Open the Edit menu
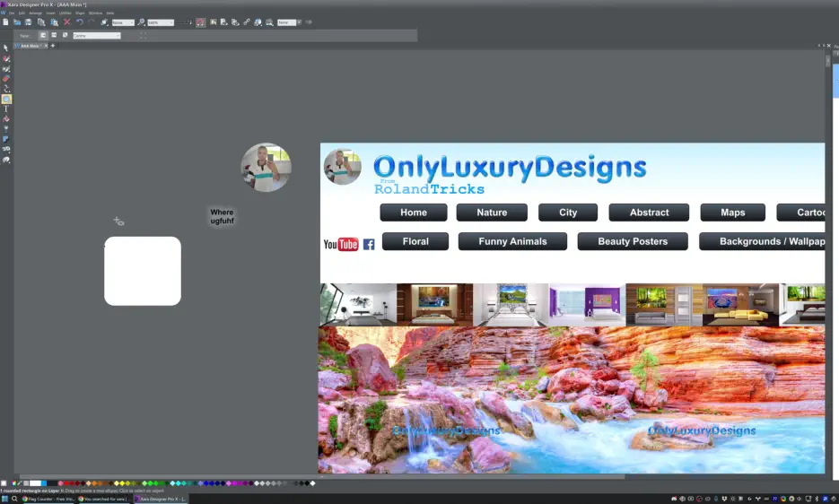Screen dimensions: 839x504 (x=22, y=13)
